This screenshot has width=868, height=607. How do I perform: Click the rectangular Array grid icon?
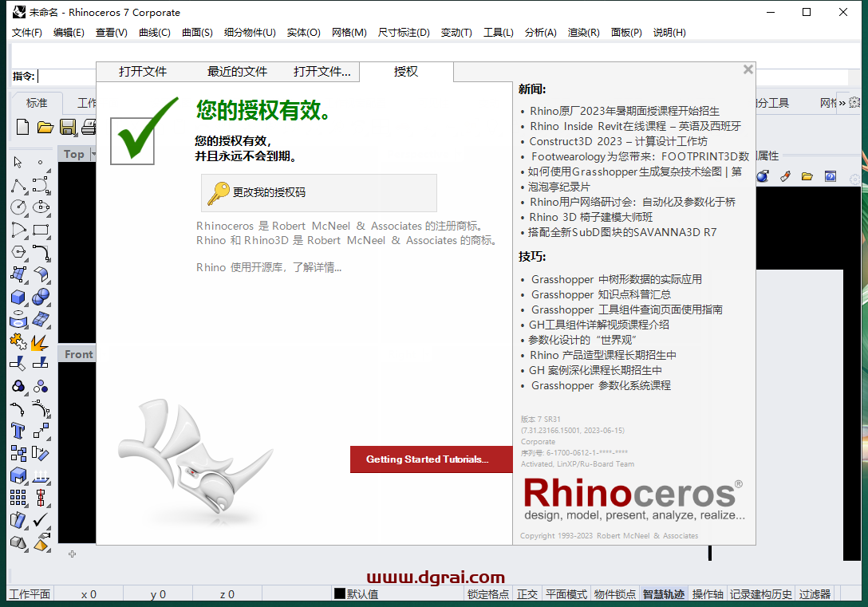[18, 498]
